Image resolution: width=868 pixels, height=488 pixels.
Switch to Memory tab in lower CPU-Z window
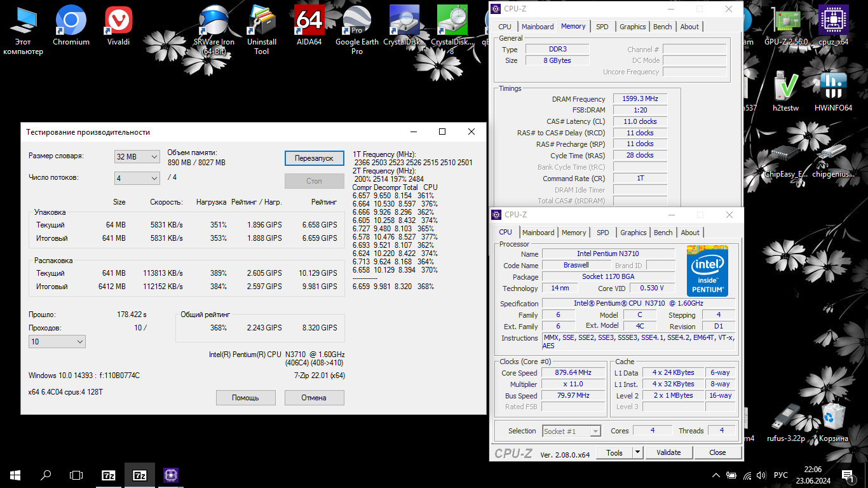574,233
